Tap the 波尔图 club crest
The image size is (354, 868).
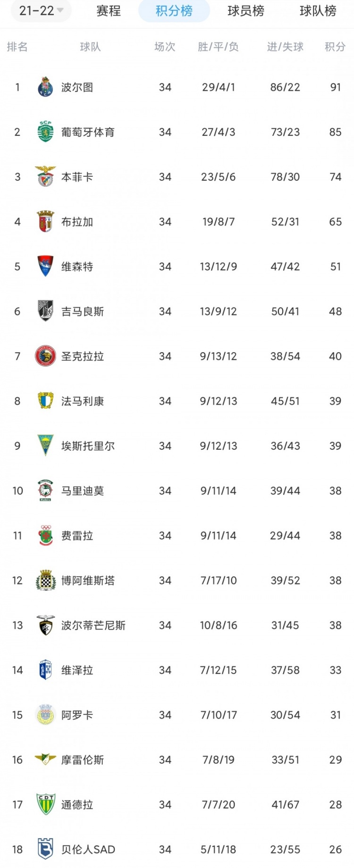coord(45,87)
